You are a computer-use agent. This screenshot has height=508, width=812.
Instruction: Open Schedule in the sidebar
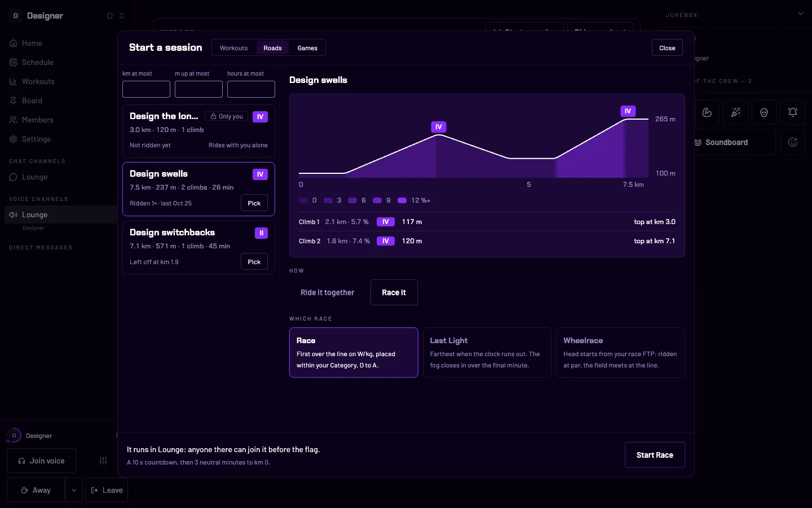pos(59,62)
